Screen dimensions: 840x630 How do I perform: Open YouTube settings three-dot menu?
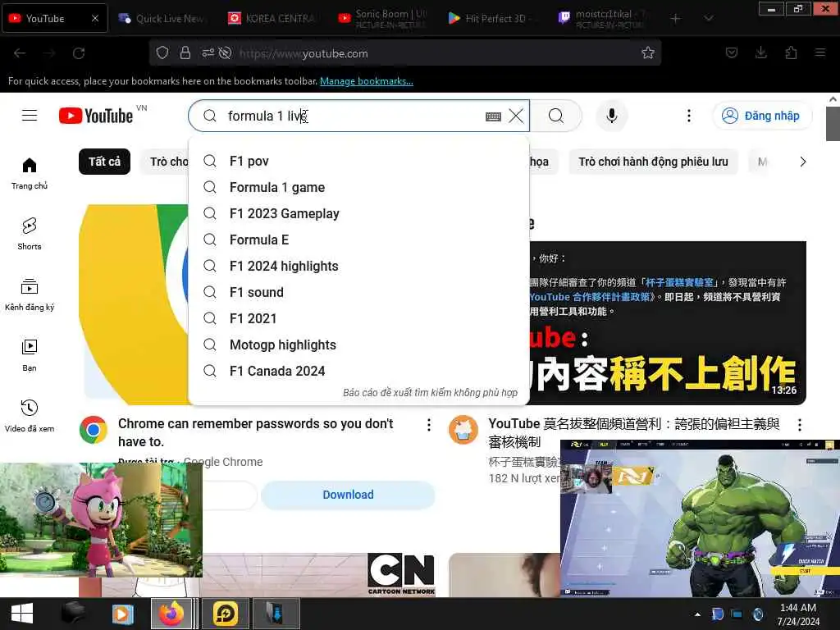[689, 116]
